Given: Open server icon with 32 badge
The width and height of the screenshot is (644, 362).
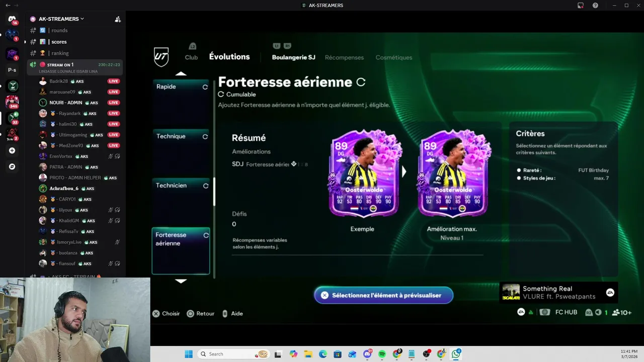Looking at the screenshot, I should 12,118.
